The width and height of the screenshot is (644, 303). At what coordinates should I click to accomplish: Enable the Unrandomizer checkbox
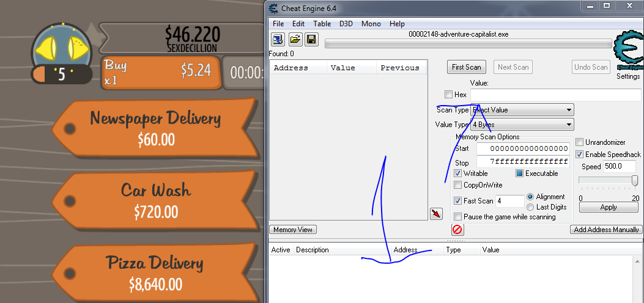coord(580,142)
